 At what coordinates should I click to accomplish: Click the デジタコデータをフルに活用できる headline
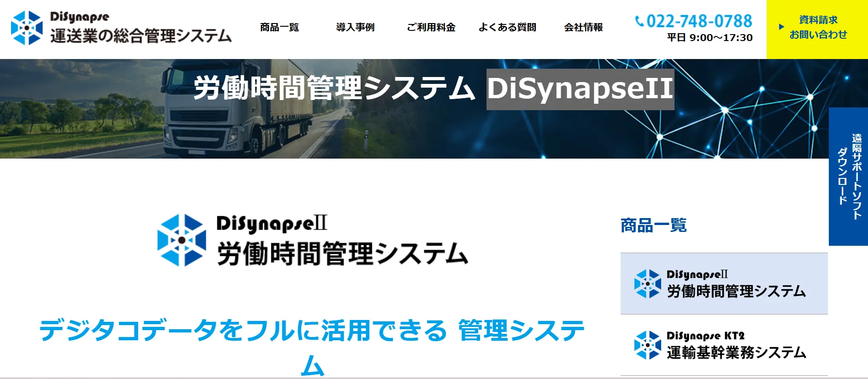312,348
